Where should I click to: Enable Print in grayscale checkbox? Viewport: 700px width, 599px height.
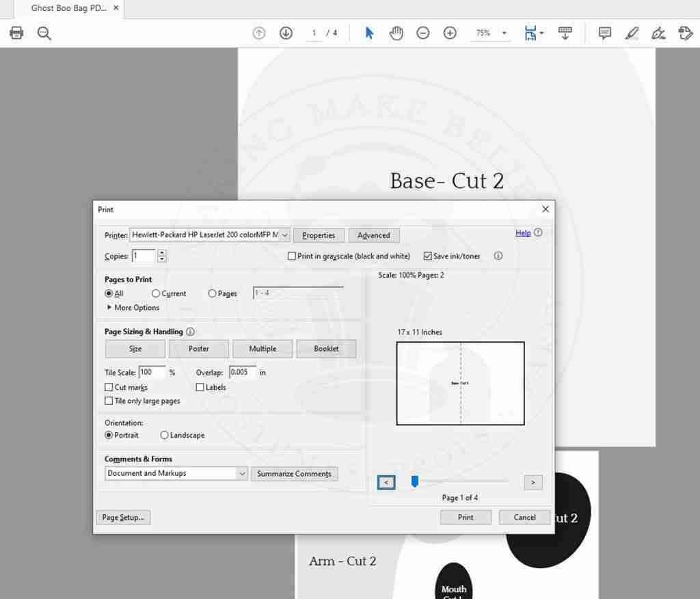pos(292,256)
